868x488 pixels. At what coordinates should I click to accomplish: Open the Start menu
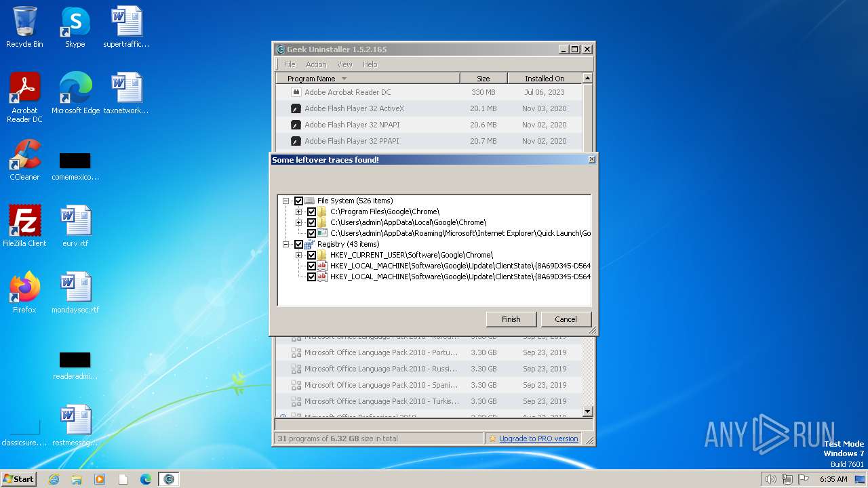tap(18, 479)
